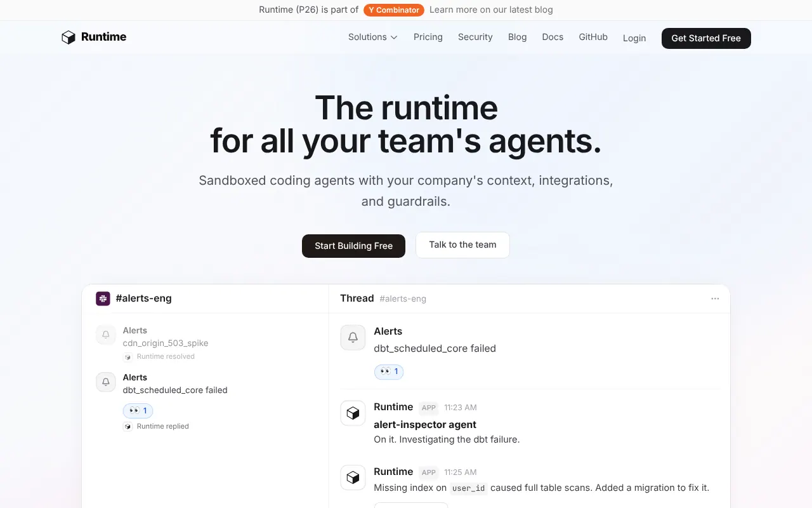The image size is (812, 508).
Task: Click 'alert-inspector agent' heading
Action: coord(425,425)
